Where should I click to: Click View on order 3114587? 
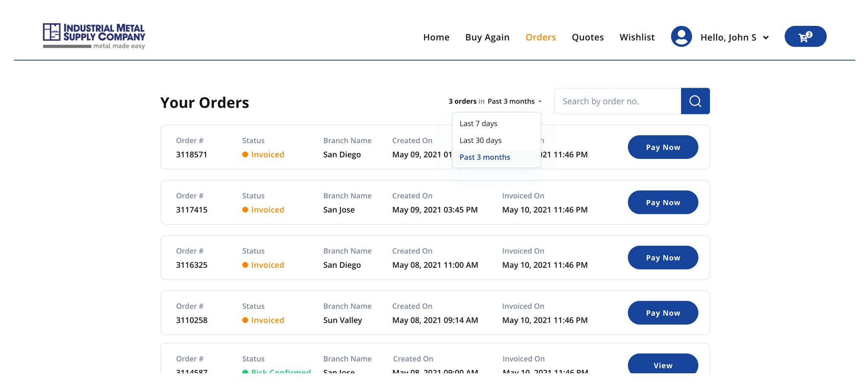pos(663,365)
